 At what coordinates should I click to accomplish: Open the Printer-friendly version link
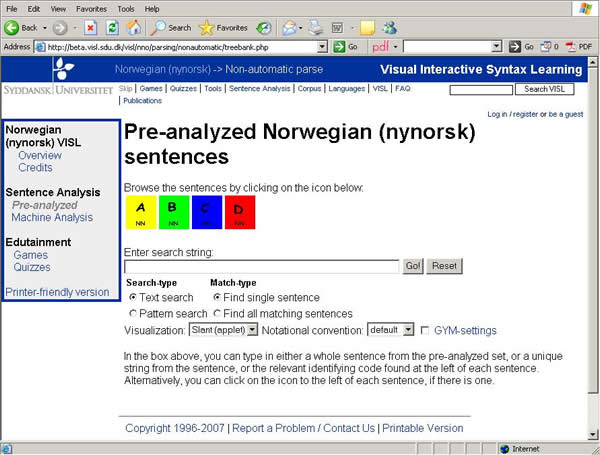coord(57,292)
